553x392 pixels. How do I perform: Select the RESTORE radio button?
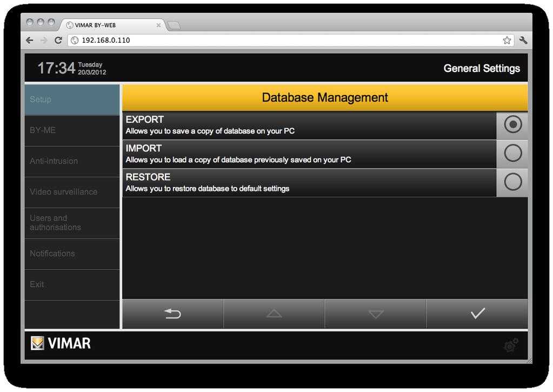pyautogui.click(x=512, y=182)
